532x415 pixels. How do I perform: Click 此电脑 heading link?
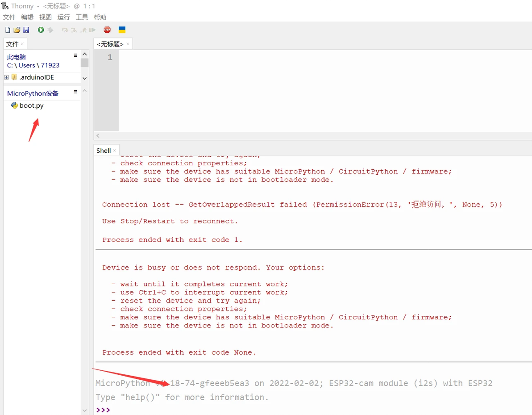(x=16, y=57)
